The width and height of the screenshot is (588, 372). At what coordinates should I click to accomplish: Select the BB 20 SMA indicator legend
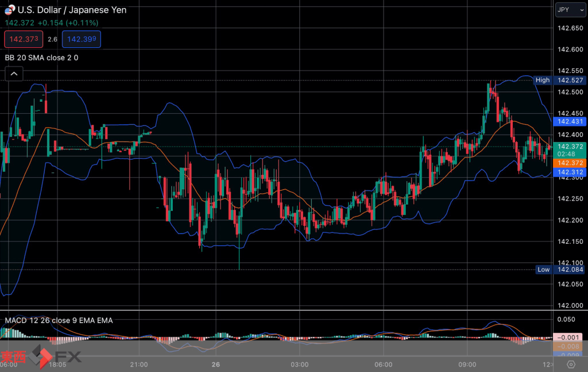(x=41, y=57)
